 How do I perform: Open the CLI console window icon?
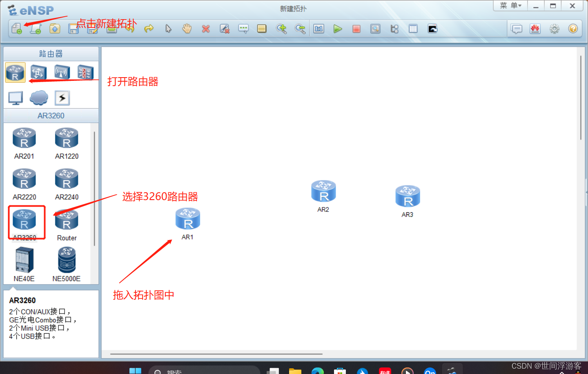click(432, 29)
